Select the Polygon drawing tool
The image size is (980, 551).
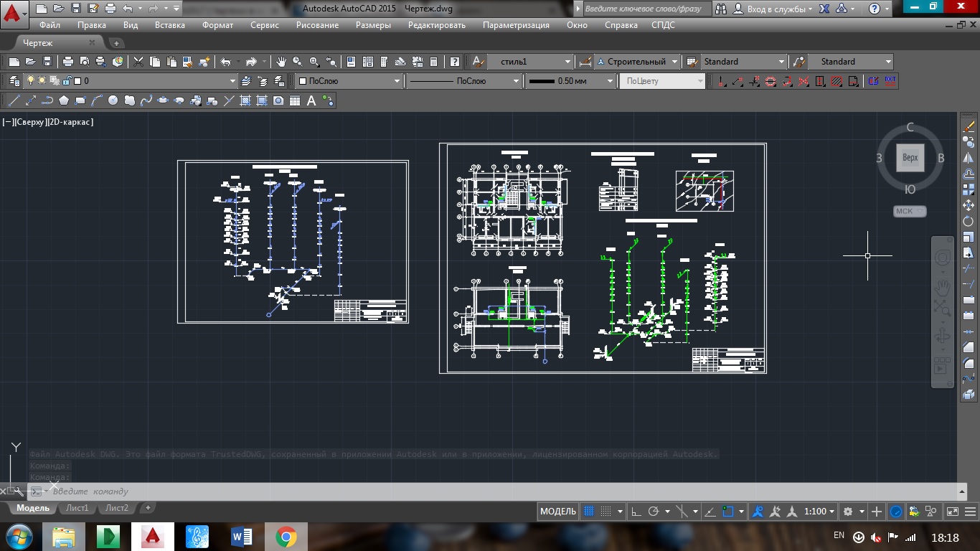click(x=64, y=100)
